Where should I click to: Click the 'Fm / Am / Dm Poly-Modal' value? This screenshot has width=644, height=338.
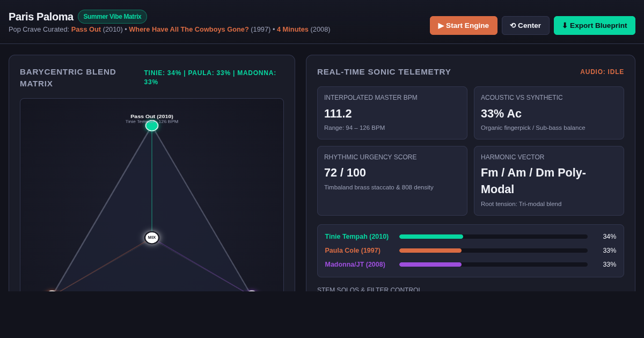533,181
